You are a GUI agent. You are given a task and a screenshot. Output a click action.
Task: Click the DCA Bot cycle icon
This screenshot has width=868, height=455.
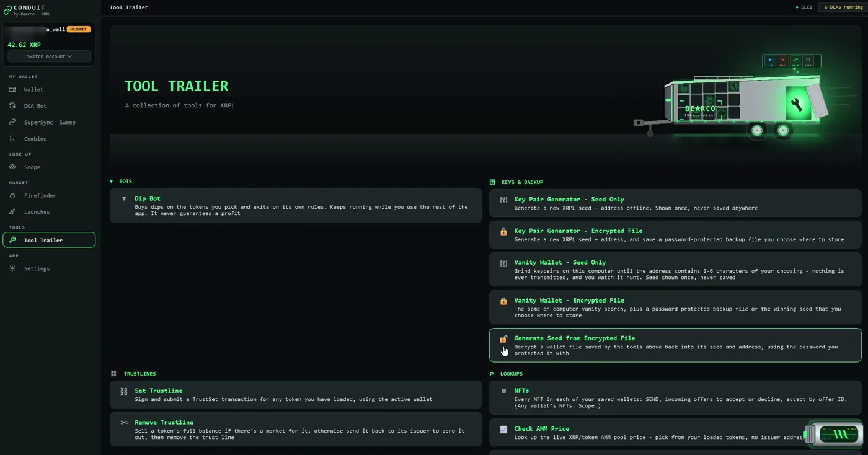pos(12,106)
